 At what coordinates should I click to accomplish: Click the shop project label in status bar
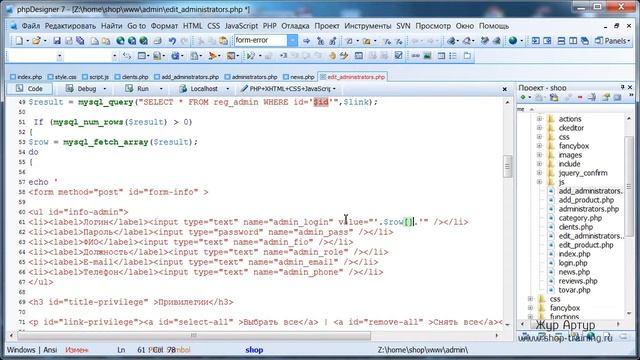[254, 350]
